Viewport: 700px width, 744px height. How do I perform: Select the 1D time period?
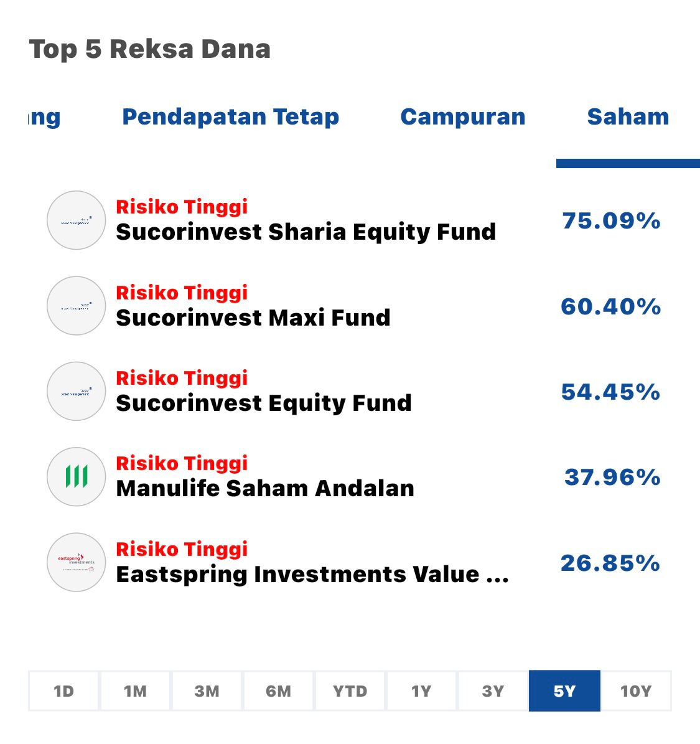[63, 690]
